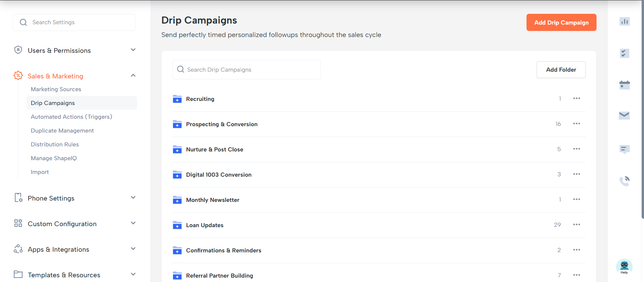
Task: Open the reports bar chart icon
Action: click(x=624, y=22)
